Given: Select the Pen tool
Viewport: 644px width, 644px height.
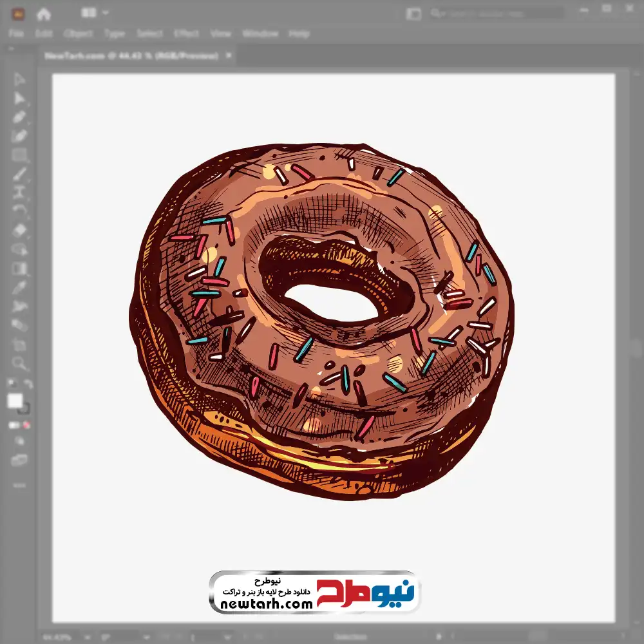Looking at the screenshot, I should 19,117.
